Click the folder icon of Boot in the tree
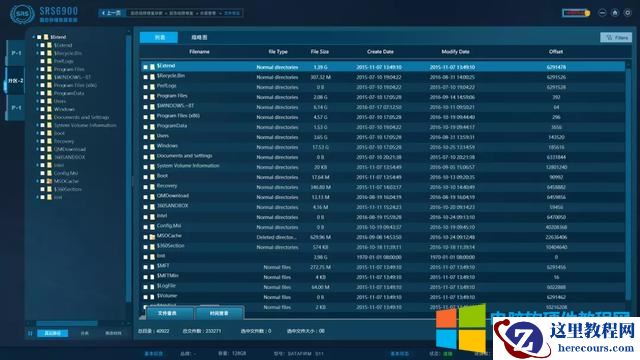 49,133
